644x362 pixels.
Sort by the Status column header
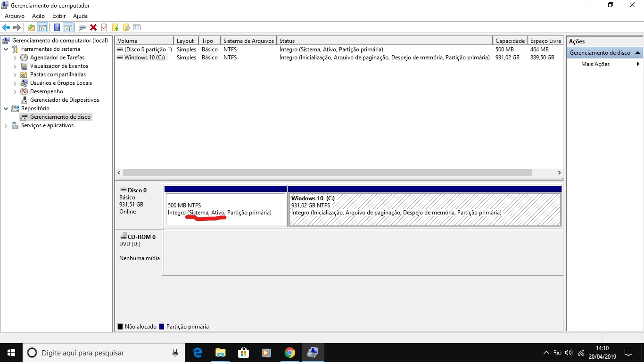pos(384,41)
